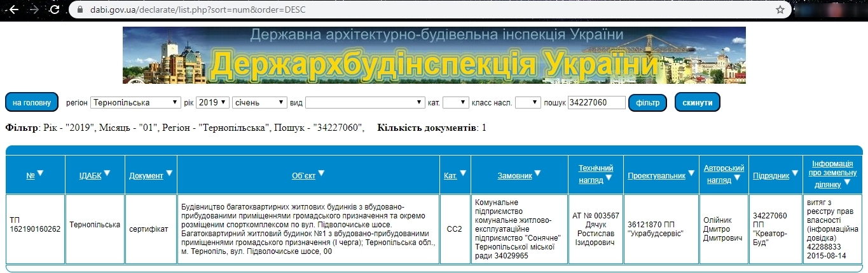Image resolution: width=868 pixels, height=273 pixels.
Task: Sort by Підрядник using its triangle icon
Action: [x=795, y=173]
